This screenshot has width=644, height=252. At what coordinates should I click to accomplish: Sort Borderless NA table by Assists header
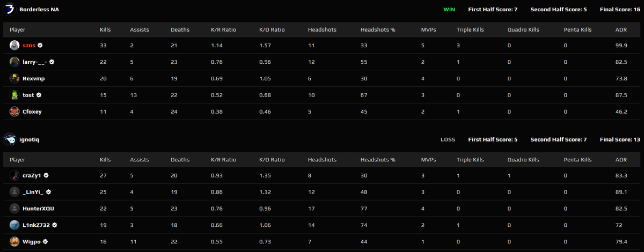(x=140, y=29)
